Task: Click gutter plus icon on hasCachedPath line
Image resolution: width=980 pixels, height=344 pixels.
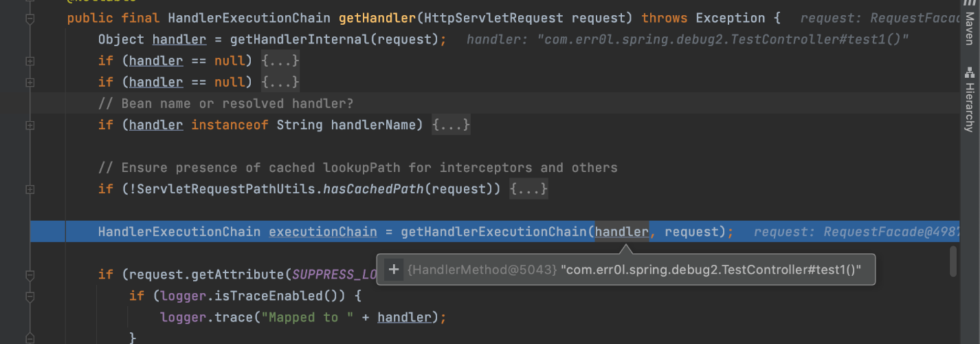Action: point(30,189)
